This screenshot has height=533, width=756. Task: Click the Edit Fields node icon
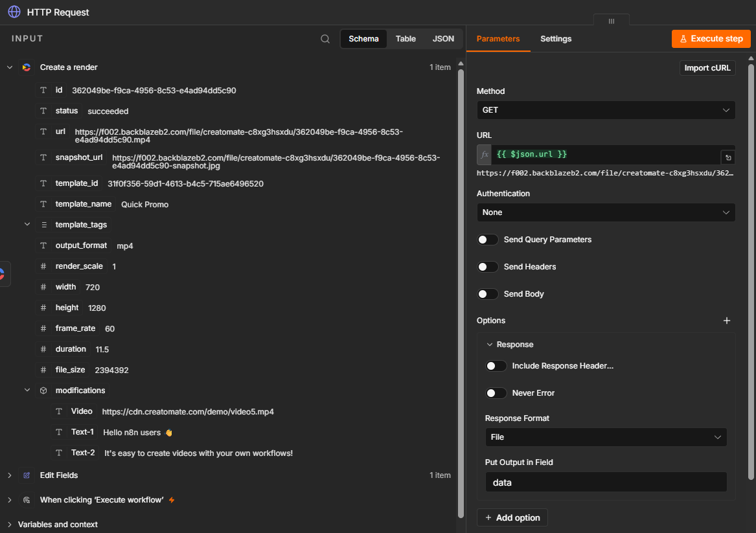tap(27, 475)
